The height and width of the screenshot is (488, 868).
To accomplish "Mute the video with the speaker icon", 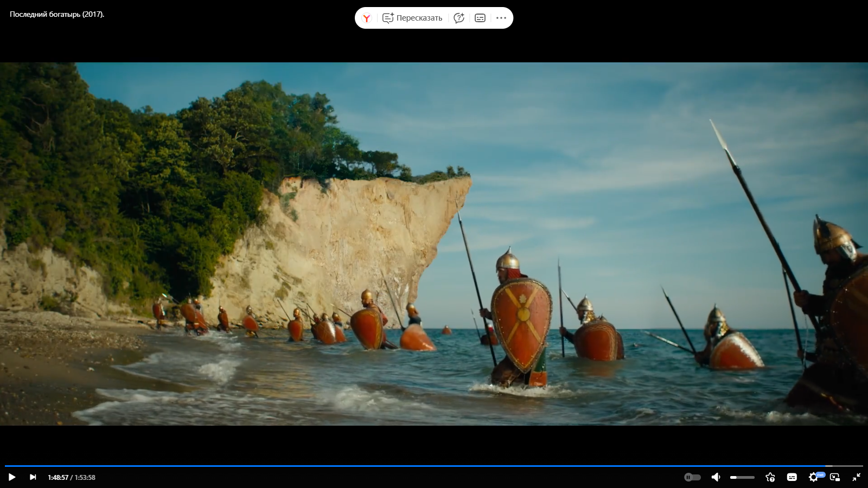I will 716,477.
